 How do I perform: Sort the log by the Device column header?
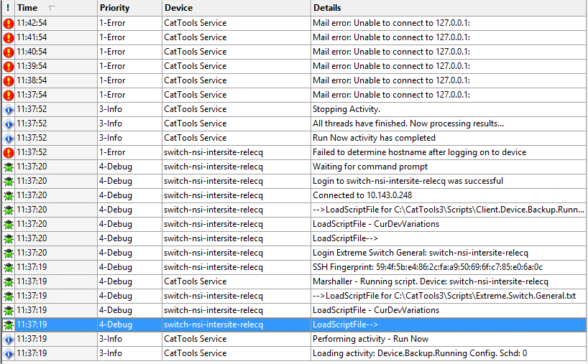pyautogui.click(x=236, y=8)
